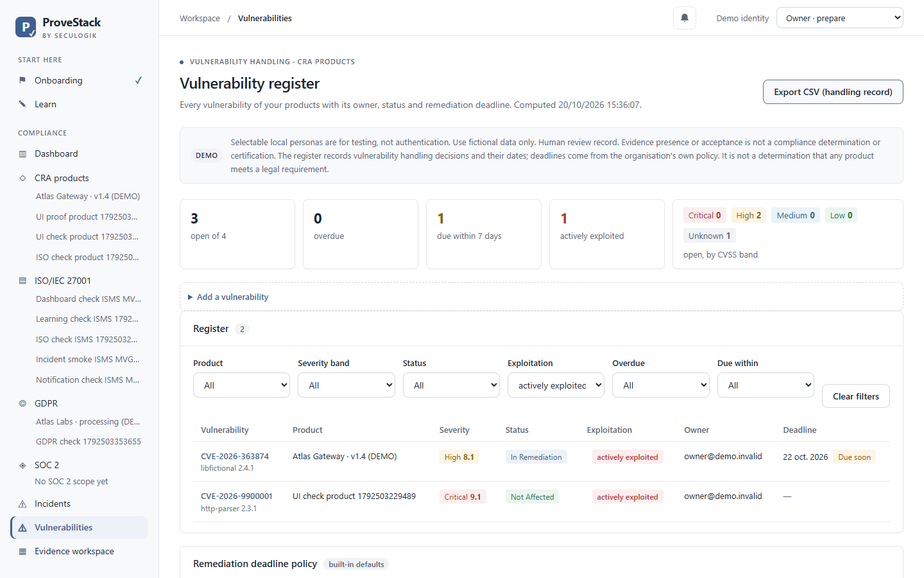Click the Clear filters button

(x=856, y=396)
